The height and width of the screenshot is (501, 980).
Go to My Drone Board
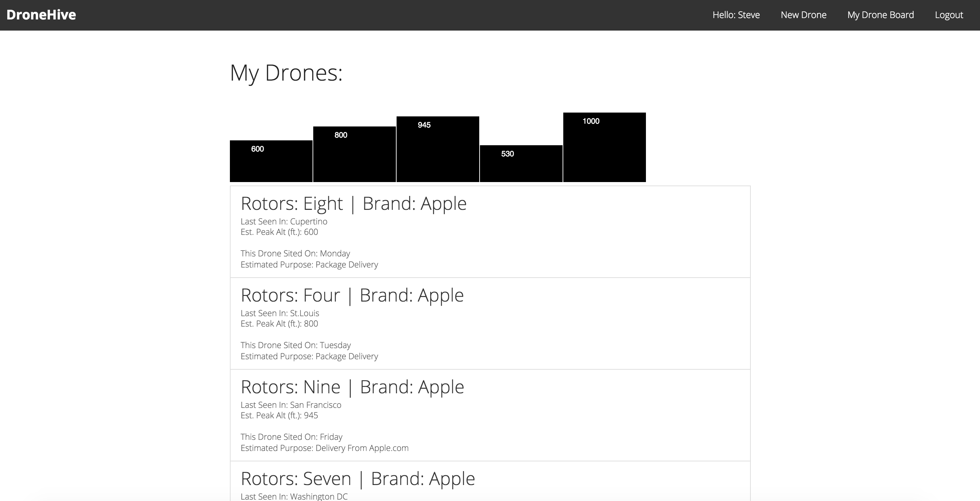pos(880,15)
